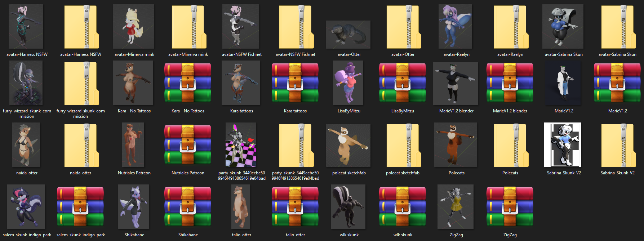Screen dimensions: 644x241
Task: Click the talio-otter WinRAR archive
Action: (x=295, y=207)
